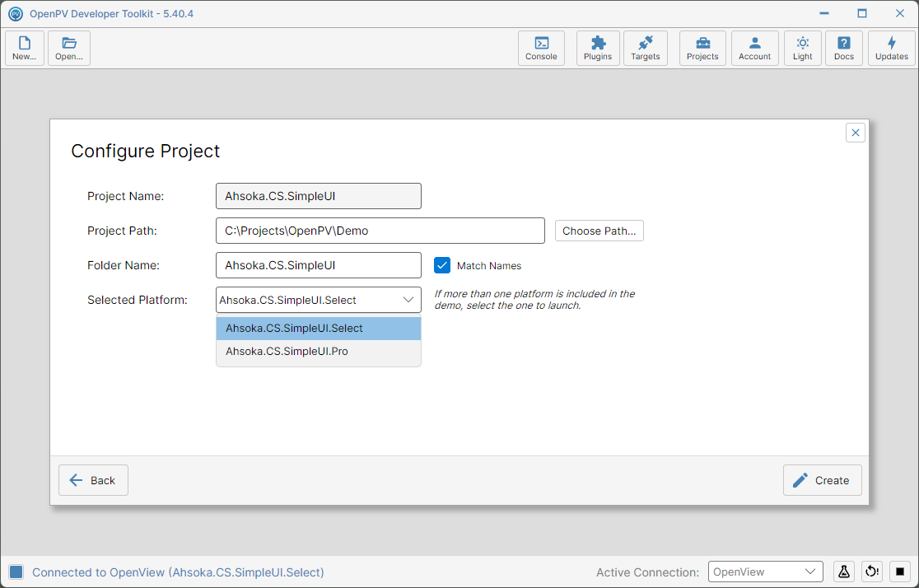Click the Choose Path... button

(599, 231)
